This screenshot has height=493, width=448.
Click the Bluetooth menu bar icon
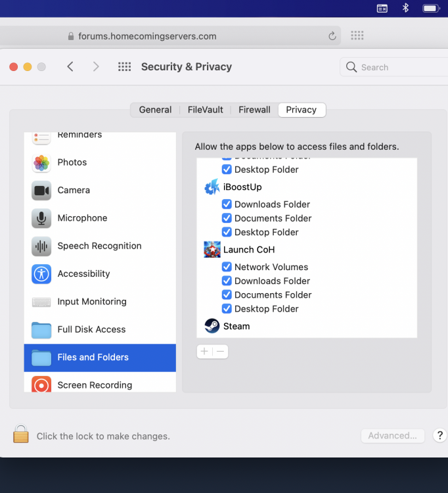[405, 8]
